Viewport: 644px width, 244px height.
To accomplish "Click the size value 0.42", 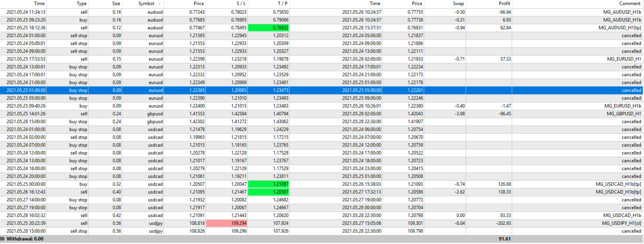I will pos(117,215).
